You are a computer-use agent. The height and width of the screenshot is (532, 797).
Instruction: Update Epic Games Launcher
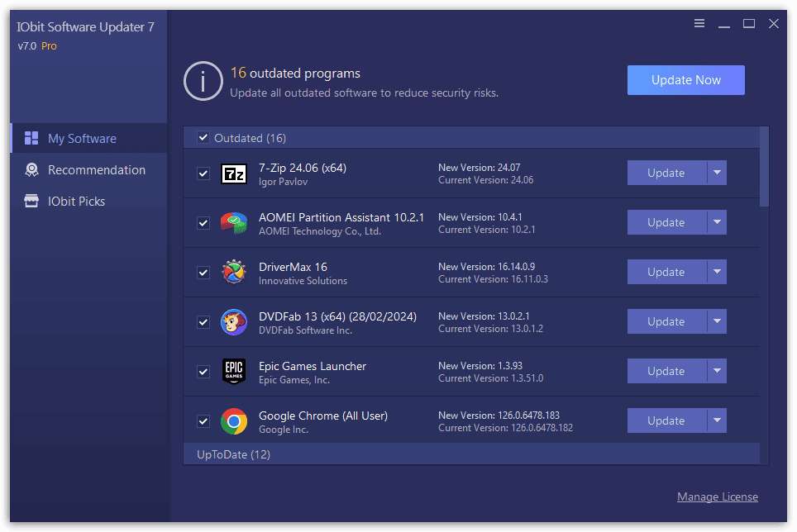666,371
